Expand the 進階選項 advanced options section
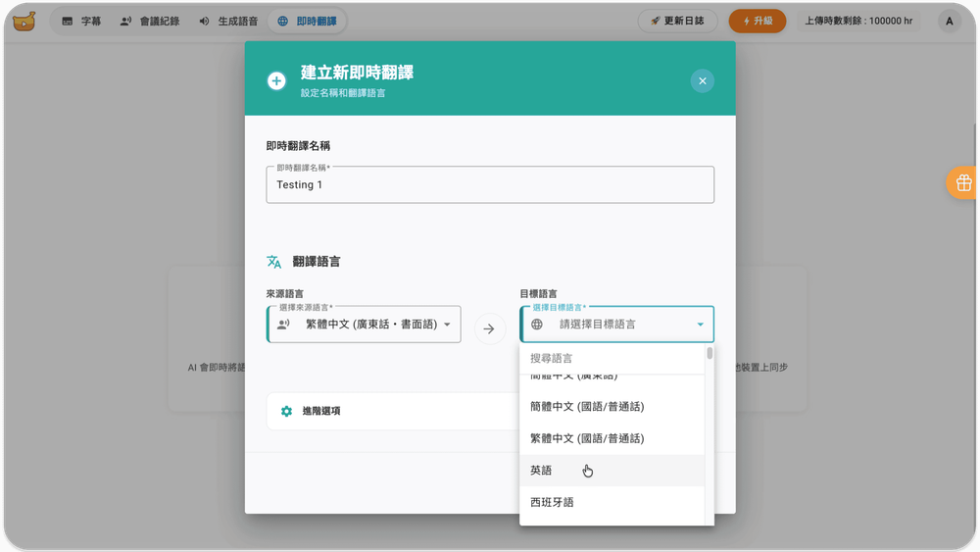 (x=392, y=411)
